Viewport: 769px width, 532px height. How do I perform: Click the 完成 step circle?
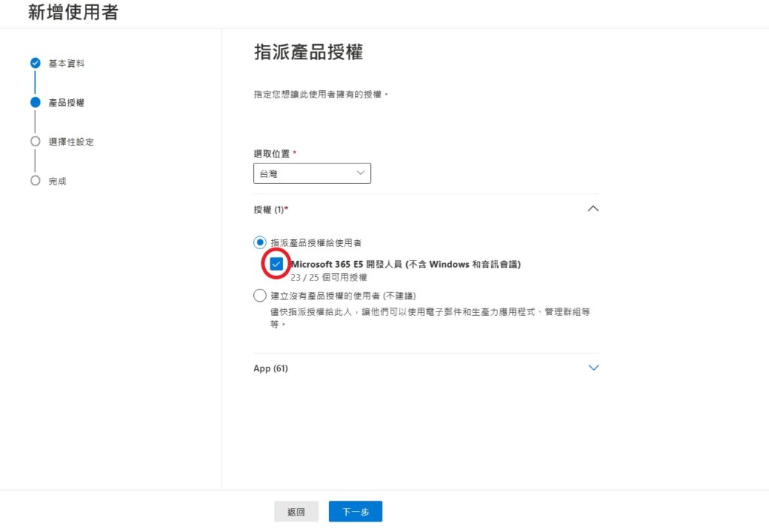tap(35, 181)
